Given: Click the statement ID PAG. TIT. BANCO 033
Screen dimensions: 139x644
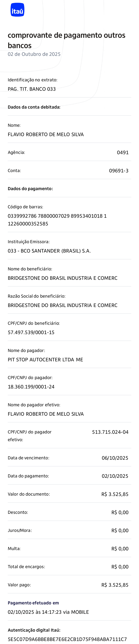Looking at the screenshot, I should 32,89.
